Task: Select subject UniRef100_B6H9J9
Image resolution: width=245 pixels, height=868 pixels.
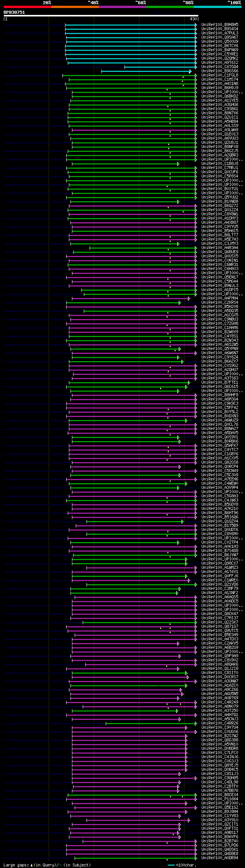Action: pos(220,88)
